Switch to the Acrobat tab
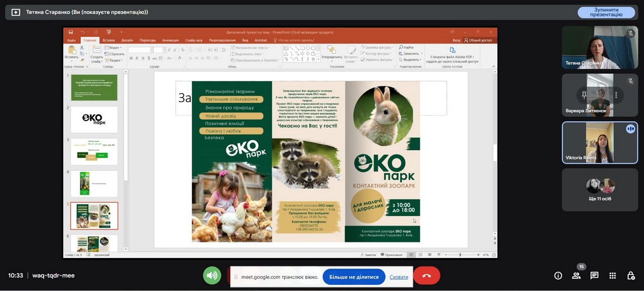644x291 pixels. pyautogui.click(x=261, y=40)
